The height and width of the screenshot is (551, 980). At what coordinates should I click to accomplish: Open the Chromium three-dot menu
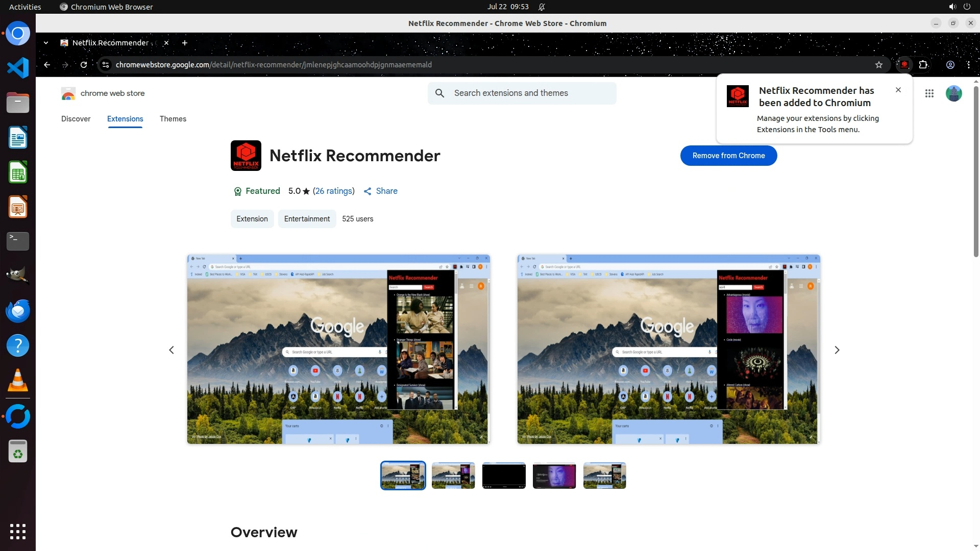pos(968,65)
